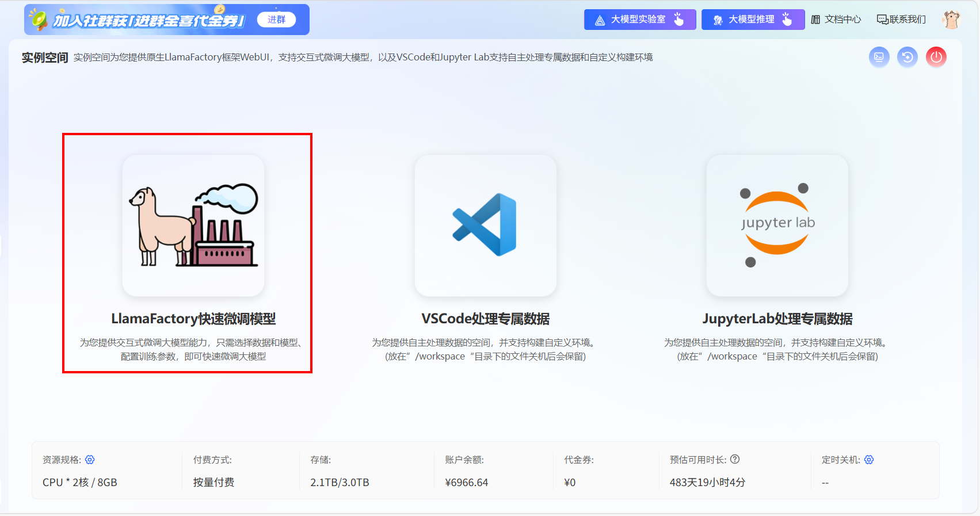Click the account balance ¥6966.64 value
Screen dimensions: 980x516
pos(466,483)
